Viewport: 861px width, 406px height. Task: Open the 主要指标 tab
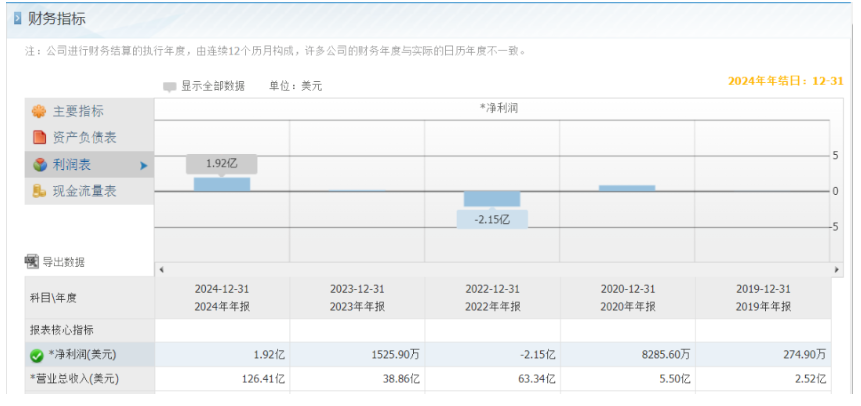click(89, 112)
